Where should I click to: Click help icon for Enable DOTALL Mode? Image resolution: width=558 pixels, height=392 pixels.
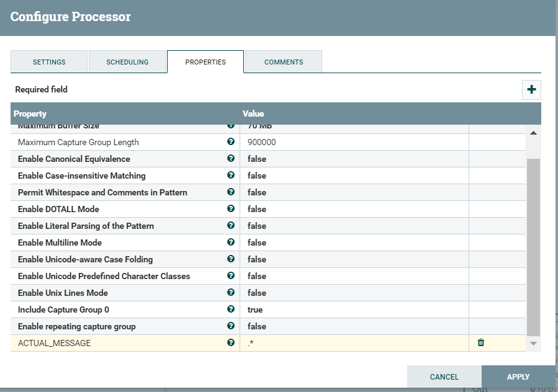point(231,209)
